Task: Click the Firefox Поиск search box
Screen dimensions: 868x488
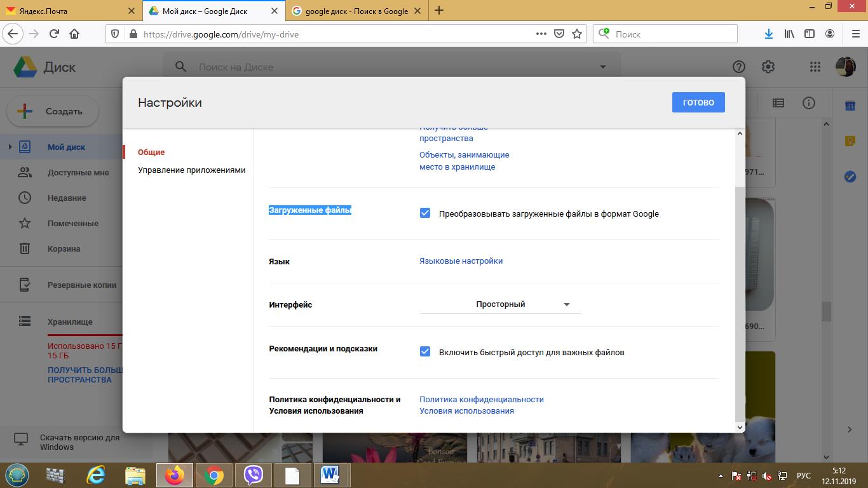Action: coord(665,34)
